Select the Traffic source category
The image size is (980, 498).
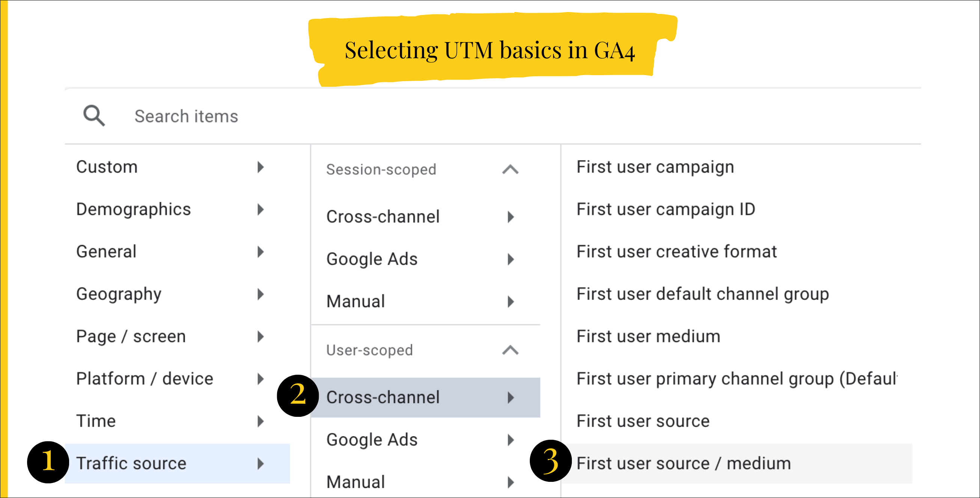[132, 463]
